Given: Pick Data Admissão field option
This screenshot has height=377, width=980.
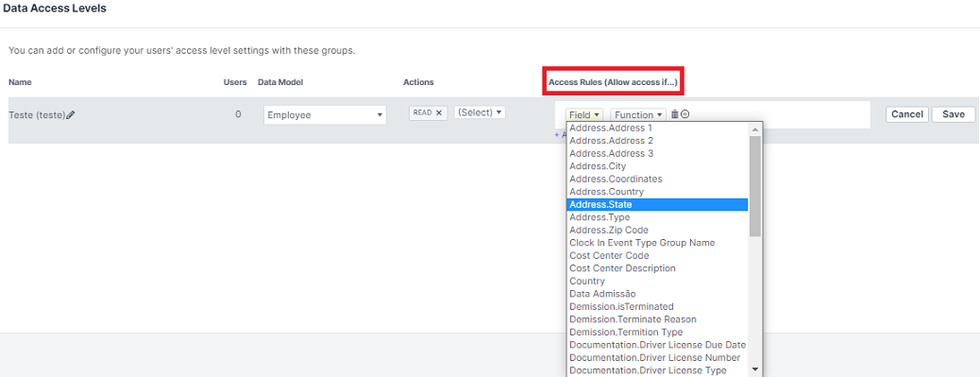Looking at the screenshot, I should [657, 294].
